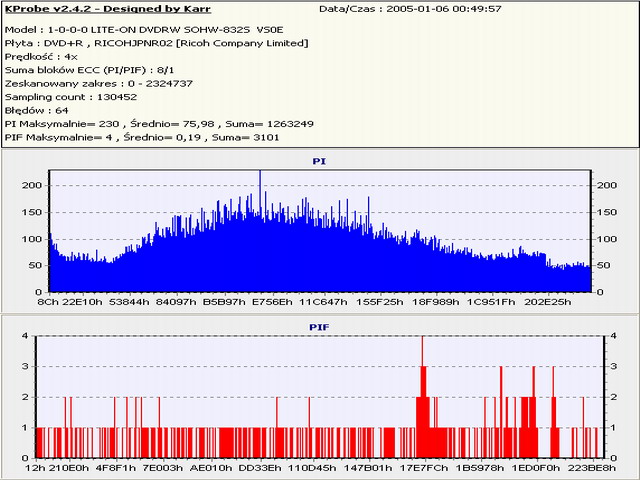Click the AE010h label on PIF x-axis
Screen dimensions: 640x480
click(x=211, y=468)
